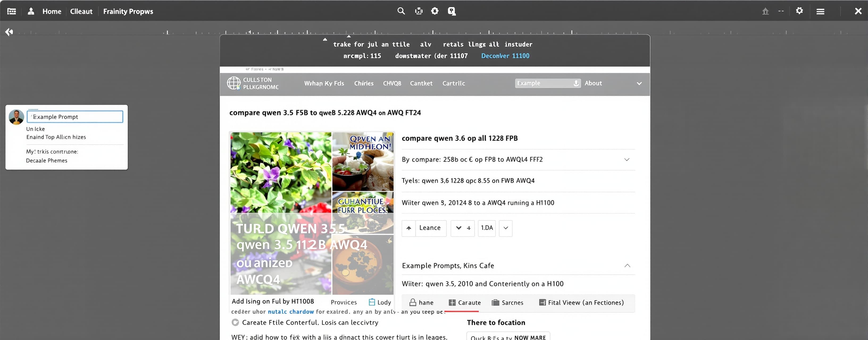This screenshot has height=340, width=868.
Task: Toggle the radio circle beside Careate Ftile Conterful
Action: tap(235, 322)
